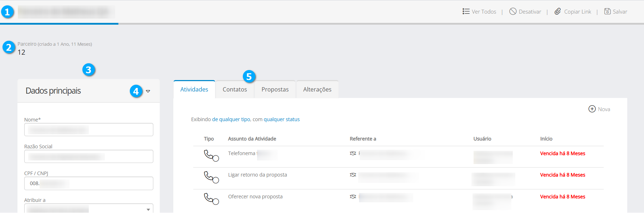Viewport: 644px width, 213px height.
Task: Click the plus icon beside Nova
Action: tap(592, 109)
